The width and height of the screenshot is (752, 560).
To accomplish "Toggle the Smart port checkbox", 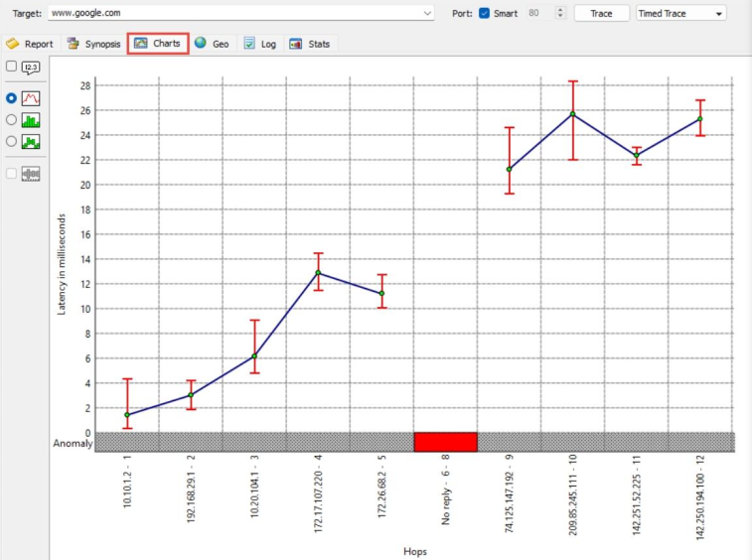I will [x=485, y=13].
